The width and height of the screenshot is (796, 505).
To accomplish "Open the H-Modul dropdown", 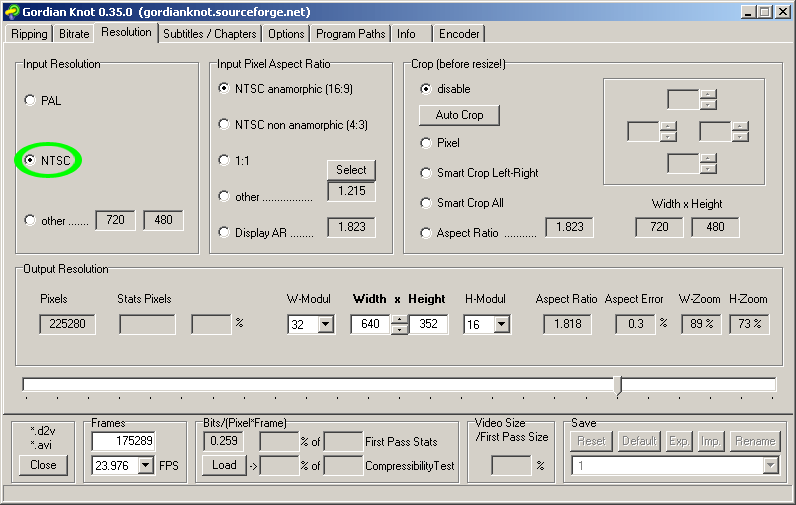I will click(x=502, y=324).
